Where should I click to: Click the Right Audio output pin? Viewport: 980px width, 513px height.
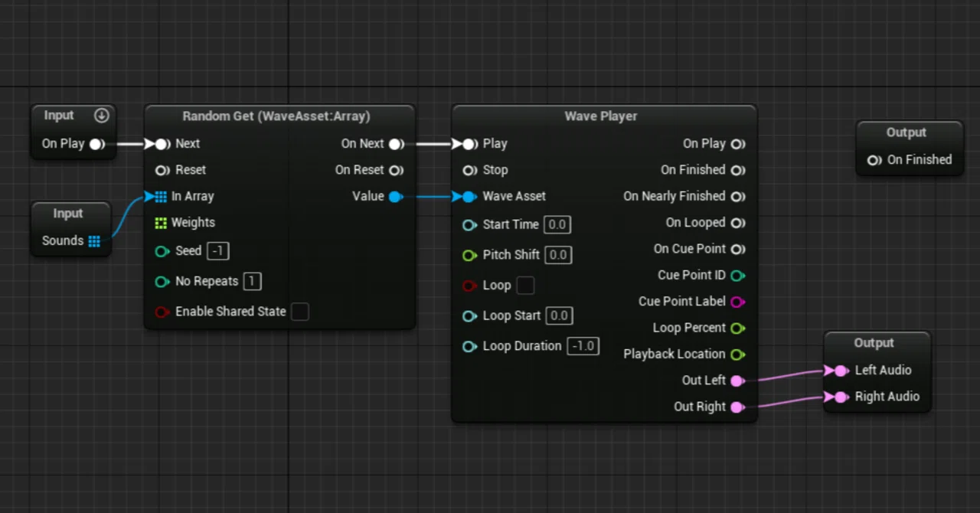coord(841,397)
